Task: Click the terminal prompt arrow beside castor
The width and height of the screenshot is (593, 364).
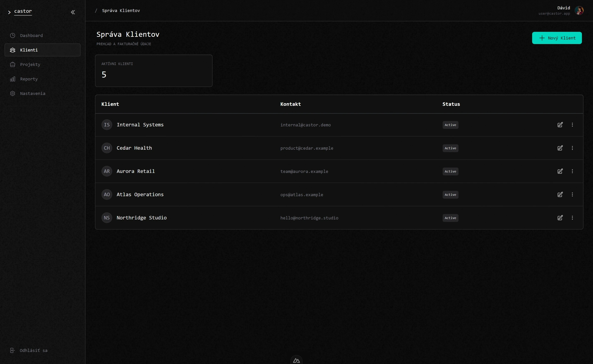Action: coord(9,12)
